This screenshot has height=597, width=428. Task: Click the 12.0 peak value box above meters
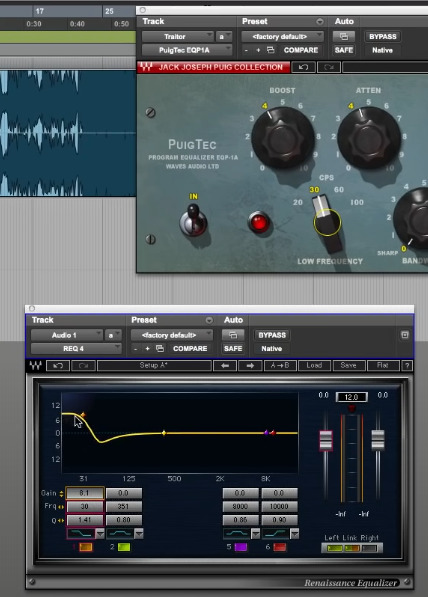351,397
